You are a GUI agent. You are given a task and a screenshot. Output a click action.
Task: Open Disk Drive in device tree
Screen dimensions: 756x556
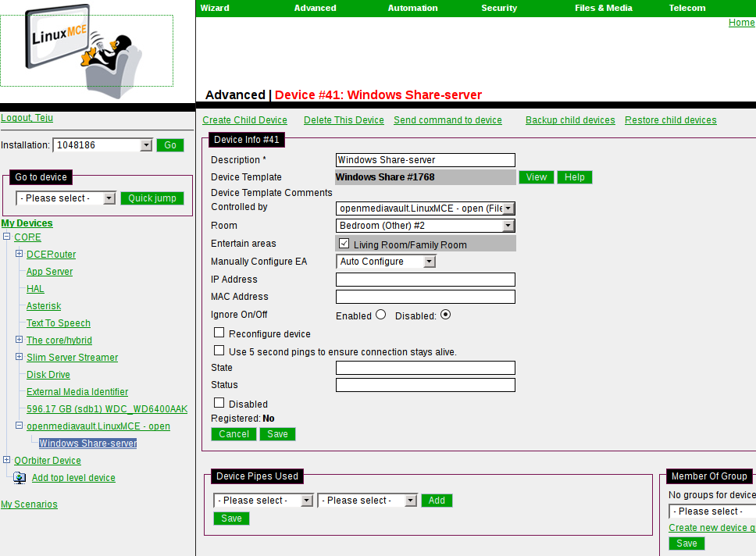pos(48,375)
